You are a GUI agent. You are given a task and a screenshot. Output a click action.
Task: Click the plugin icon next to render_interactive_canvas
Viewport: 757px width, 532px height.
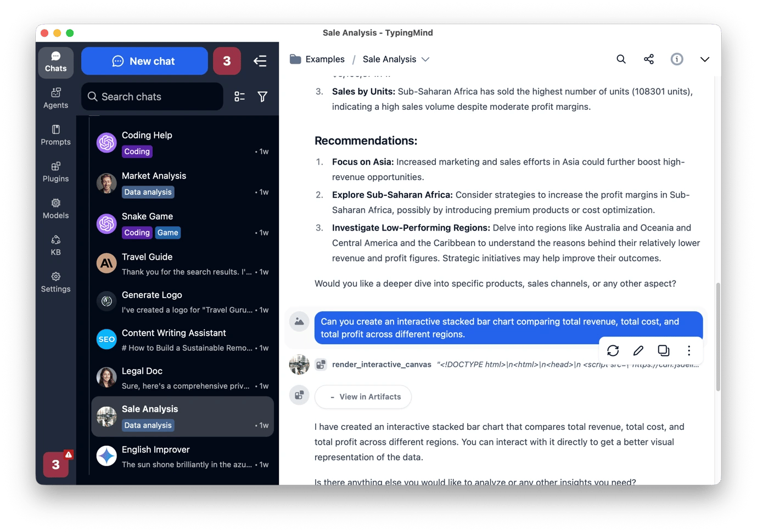click(321, 365)
